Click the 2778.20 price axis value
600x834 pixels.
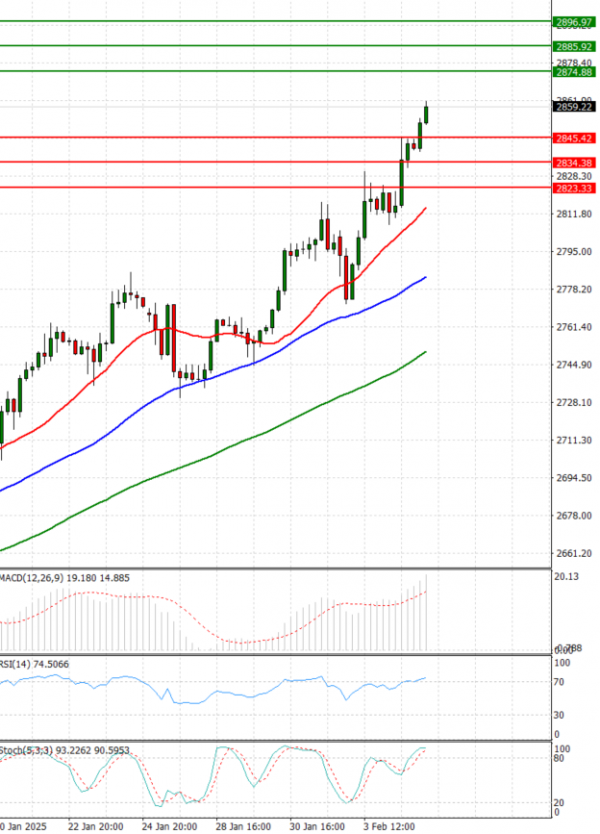pos(574,289)
